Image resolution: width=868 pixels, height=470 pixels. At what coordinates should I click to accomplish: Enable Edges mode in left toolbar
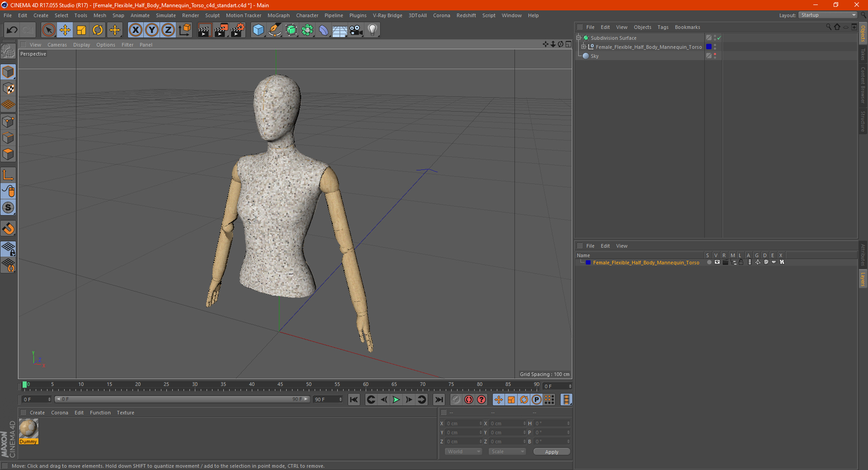(8, 138)
